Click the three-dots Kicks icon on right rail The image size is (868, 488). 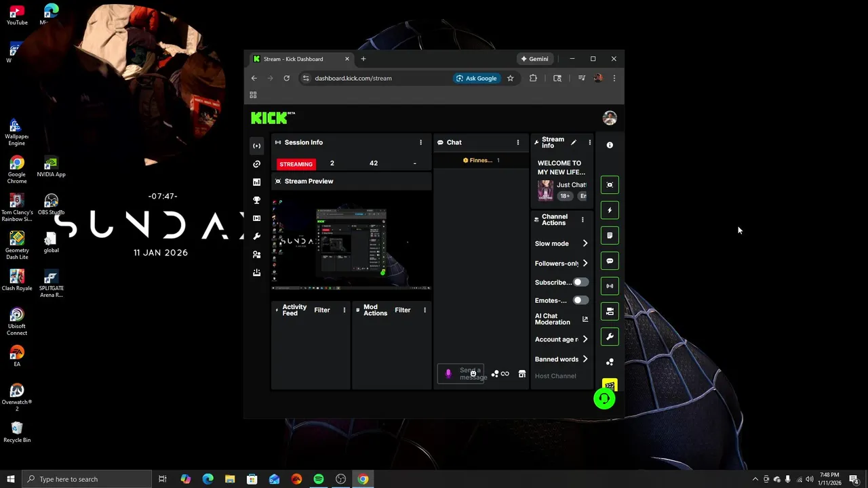(610, 362)
